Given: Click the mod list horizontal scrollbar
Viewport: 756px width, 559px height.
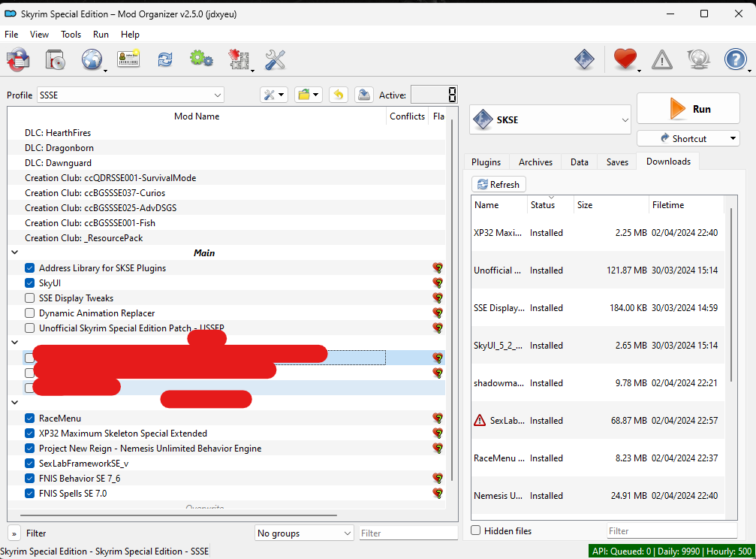Looking at the screenshot, I should (x=179, y=515).
